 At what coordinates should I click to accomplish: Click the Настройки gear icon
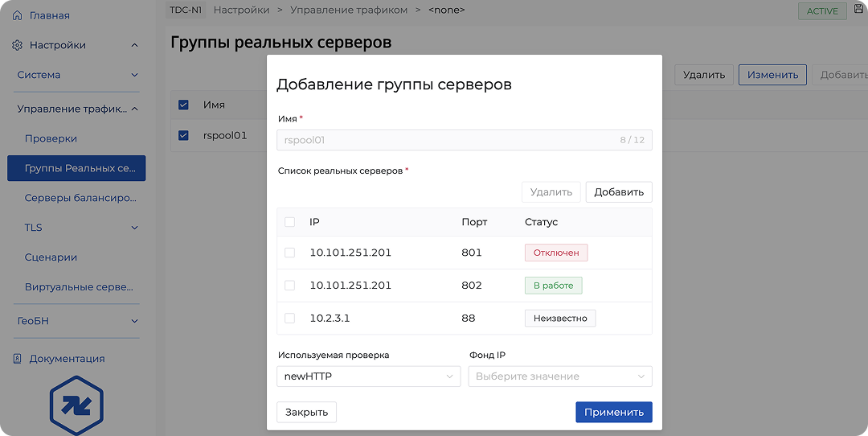tap(17, 45)
